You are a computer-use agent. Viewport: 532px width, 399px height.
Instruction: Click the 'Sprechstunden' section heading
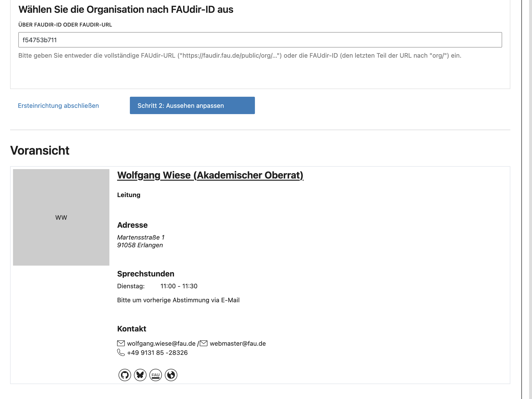click(146, 274)
